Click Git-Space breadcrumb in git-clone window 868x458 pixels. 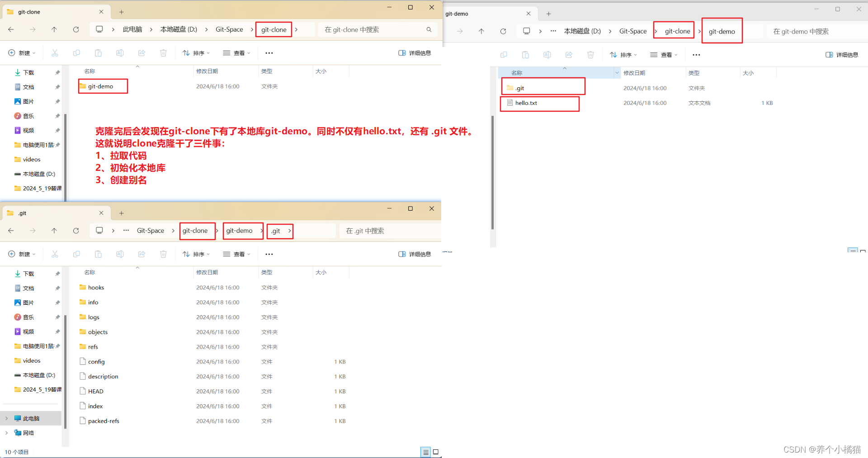point(229,29)
